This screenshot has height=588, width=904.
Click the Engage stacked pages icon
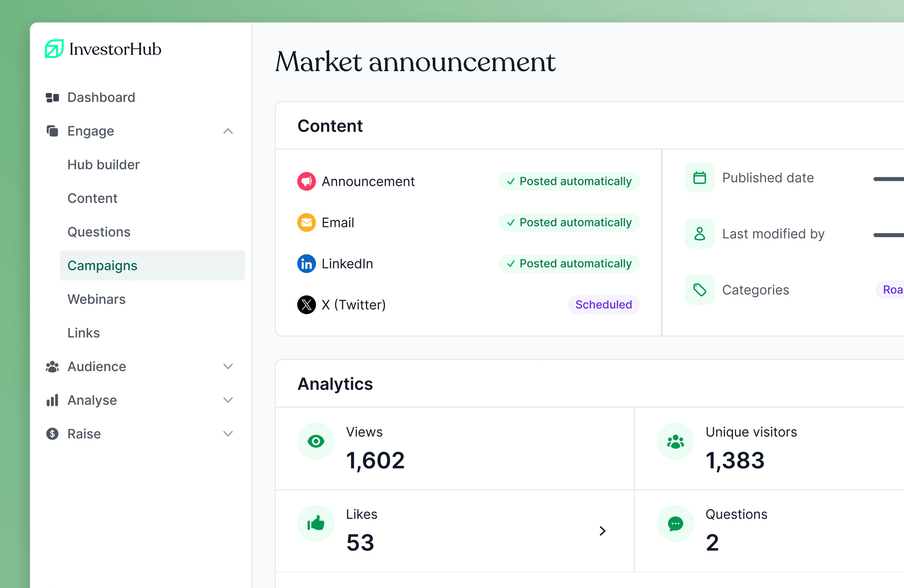pos(52,131)
